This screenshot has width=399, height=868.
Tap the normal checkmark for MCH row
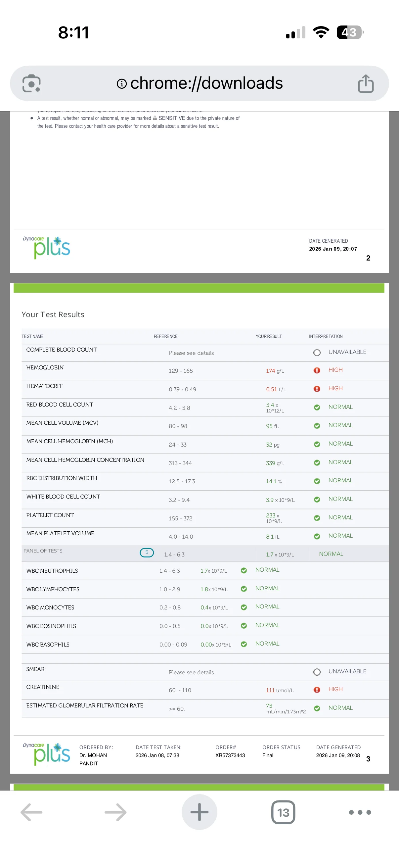pos(317,444)
